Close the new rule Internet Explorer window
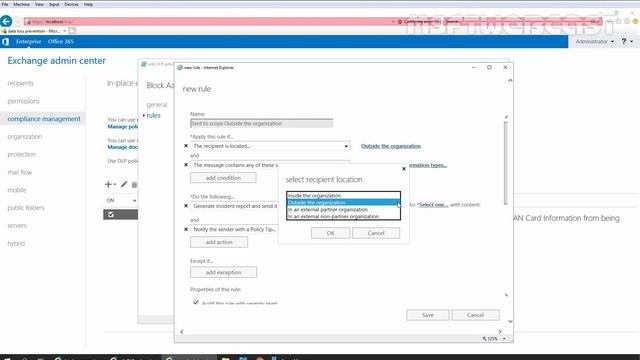Image resolution: width=640 pixels, height=360 pixels. [505, 67]
